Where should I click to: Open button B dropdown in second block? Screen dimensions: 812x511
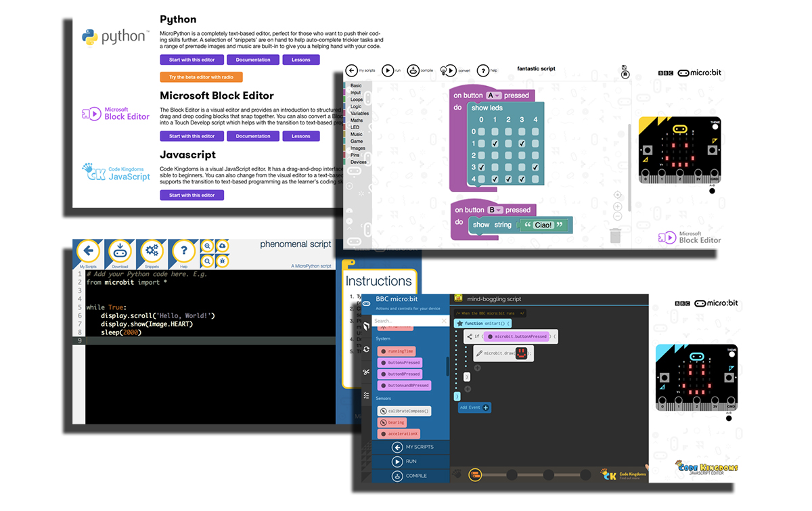pyautogui.click(x=495, y=210)
